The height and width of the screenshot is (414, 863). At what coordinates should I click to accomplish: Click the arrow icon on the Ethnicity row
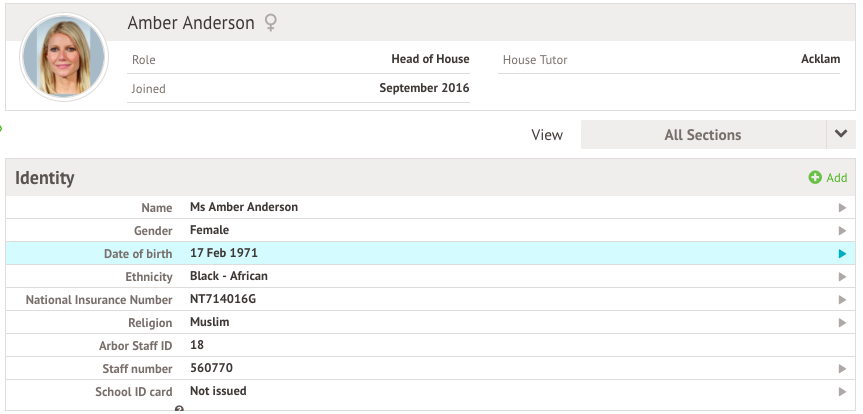click(x=842, y=277)
